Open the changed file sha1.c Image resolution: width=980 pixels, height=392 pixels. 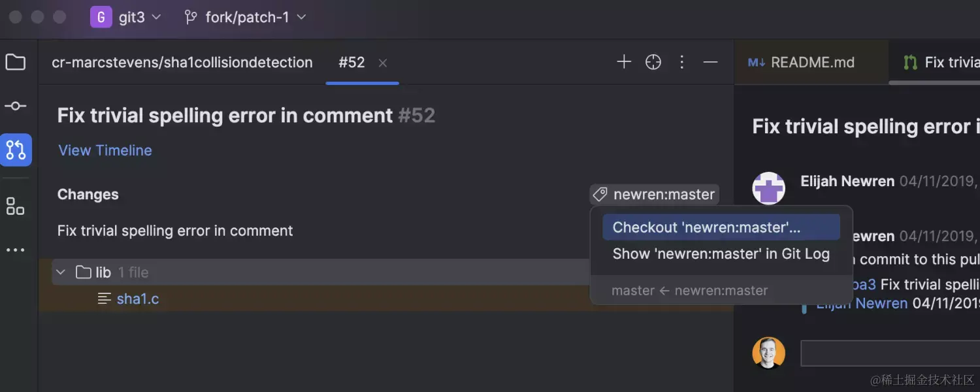point(138,299)
